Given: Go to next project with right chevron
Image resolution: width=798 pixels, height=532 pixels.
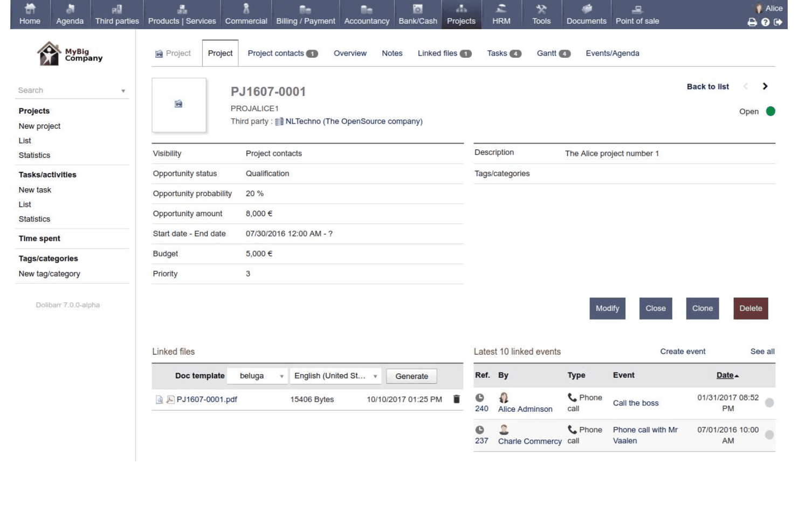Looking at the screenshot, I should [765, 86].
